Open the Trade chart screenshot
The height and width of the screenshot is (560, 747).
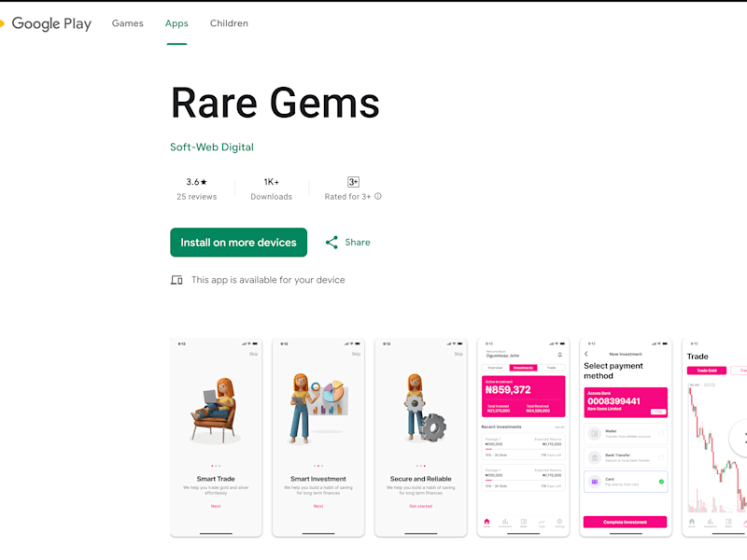point(714,438)
